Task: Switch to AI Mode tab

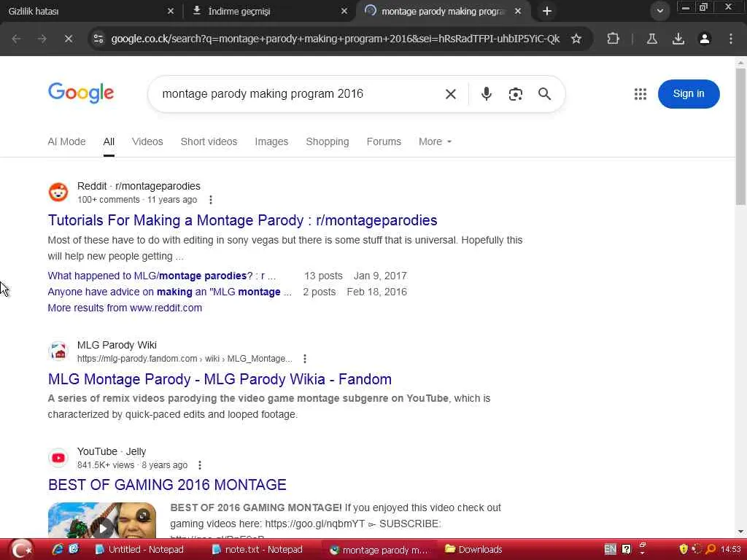Action: pos(66,141)
